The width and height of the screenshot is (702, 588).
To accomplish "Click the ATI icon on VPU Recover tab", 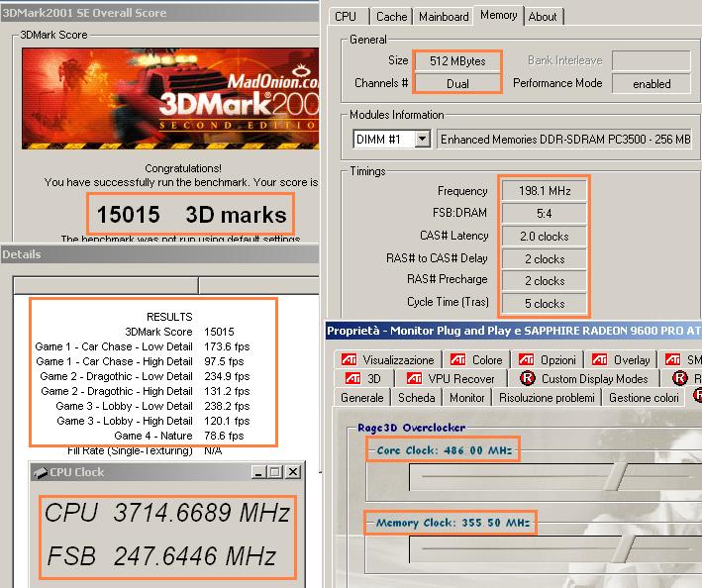I will [x=414, y=378].
